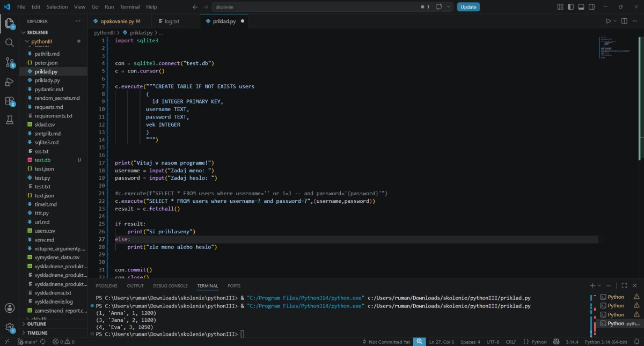
Task: Open vyskladnenie.log in the file explorer
Action: pos(54,301)
